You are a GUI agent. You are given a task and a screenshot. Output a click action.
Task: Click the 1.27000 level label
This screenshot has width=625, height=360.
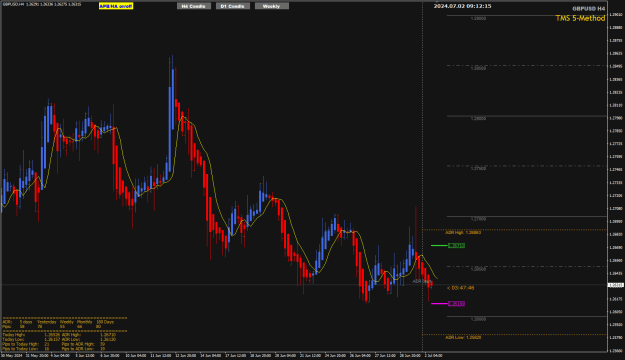pyautogui.click(x=478, y=219)
